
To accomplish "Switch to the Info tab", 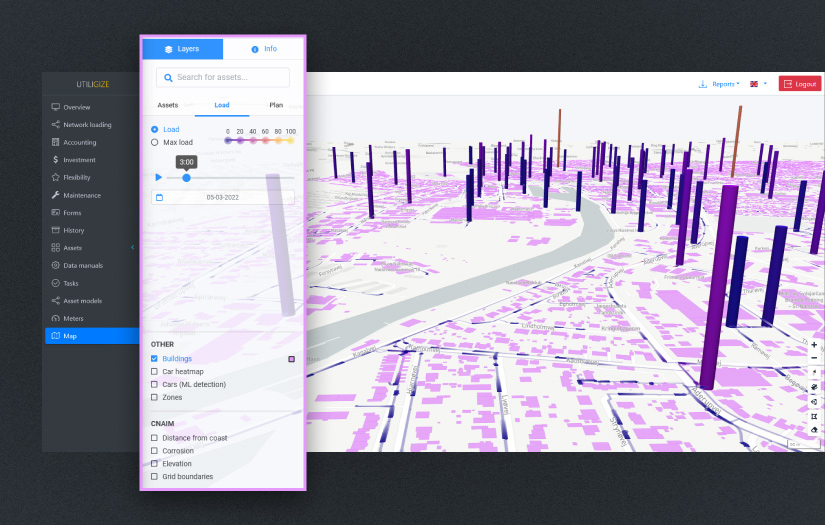I will point(264,49).
